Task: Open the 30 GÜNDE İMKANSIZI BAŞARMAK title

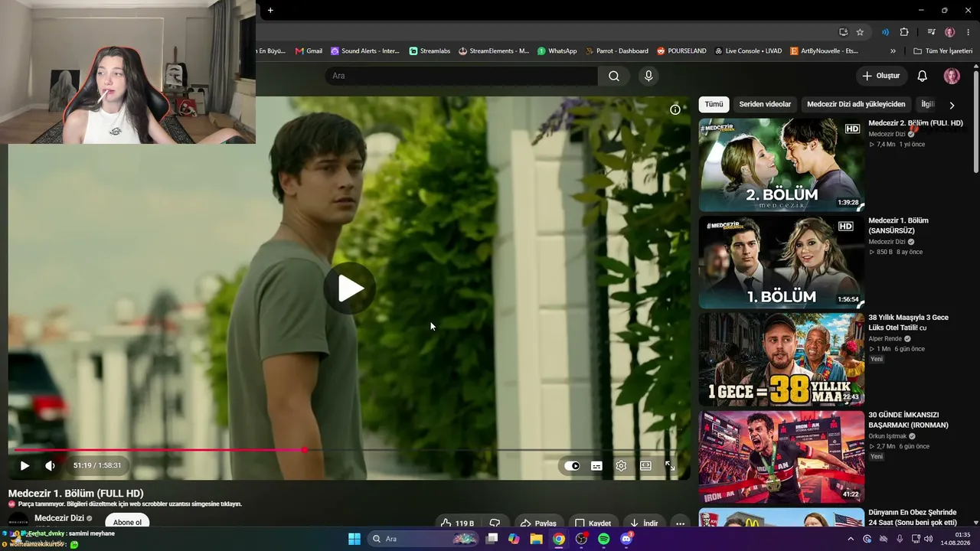Action: (x=909, y=420)
